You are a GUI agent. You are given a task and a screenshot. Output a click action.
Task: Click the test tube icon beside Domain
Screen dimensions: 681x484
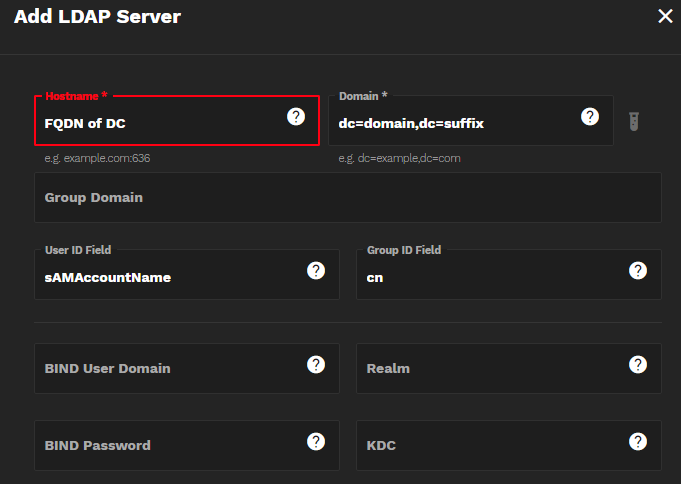pyautogui.click(x=634, y=121)
